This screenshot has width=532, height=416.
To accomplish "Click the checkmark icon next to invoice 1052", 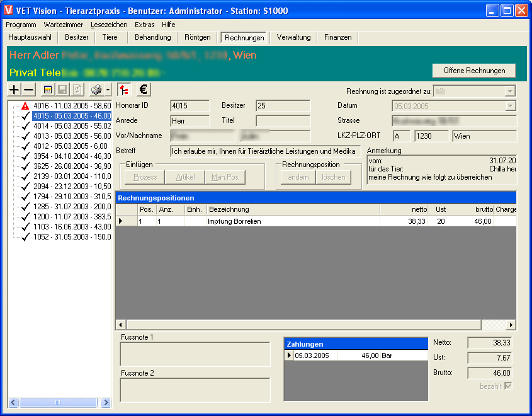I will coord(25,237).
